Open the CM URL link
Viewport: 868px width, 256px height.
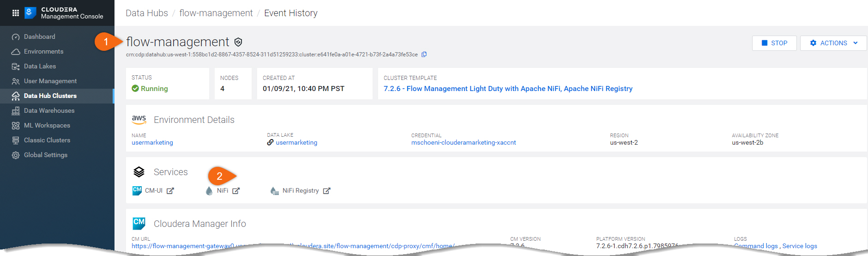[x=293, y=246]
